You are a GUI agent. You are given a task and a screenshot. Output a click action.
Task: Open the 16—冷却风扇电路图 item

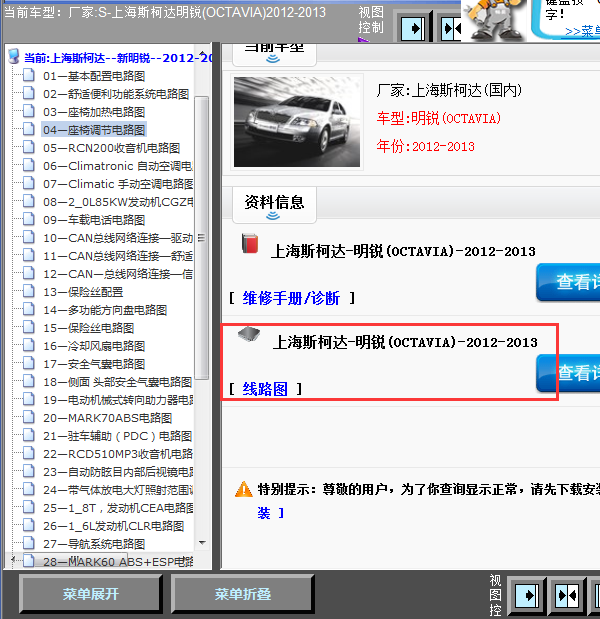[94, 346]
